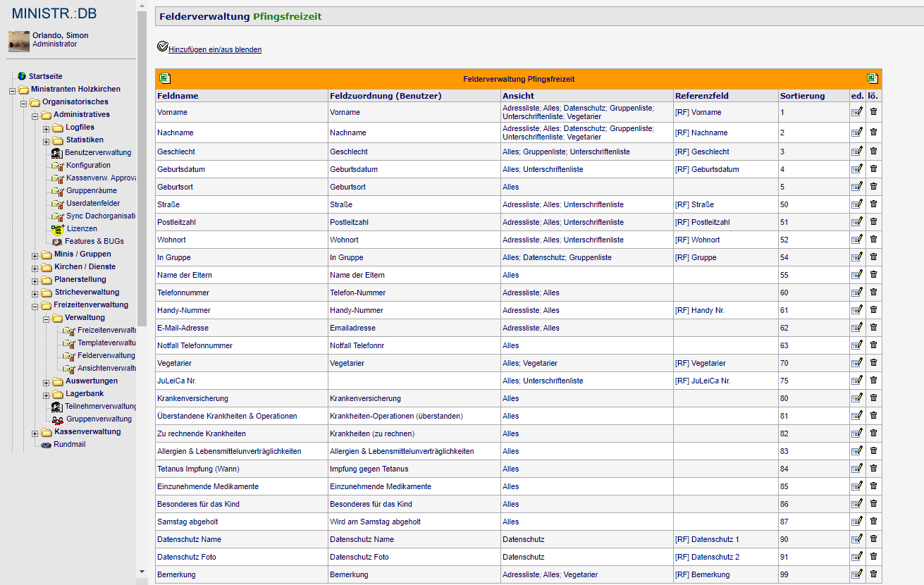This screenshot has width=924, height=585.
Task: Collapse the Ministranten Holzkirchen tree node
Action: 12,90
